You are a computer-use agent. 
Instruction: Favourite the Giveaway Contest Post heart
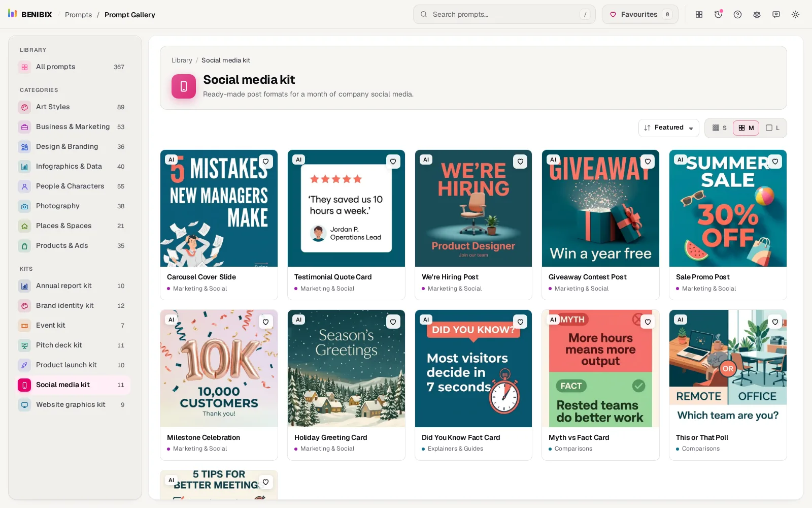[648, 162]
